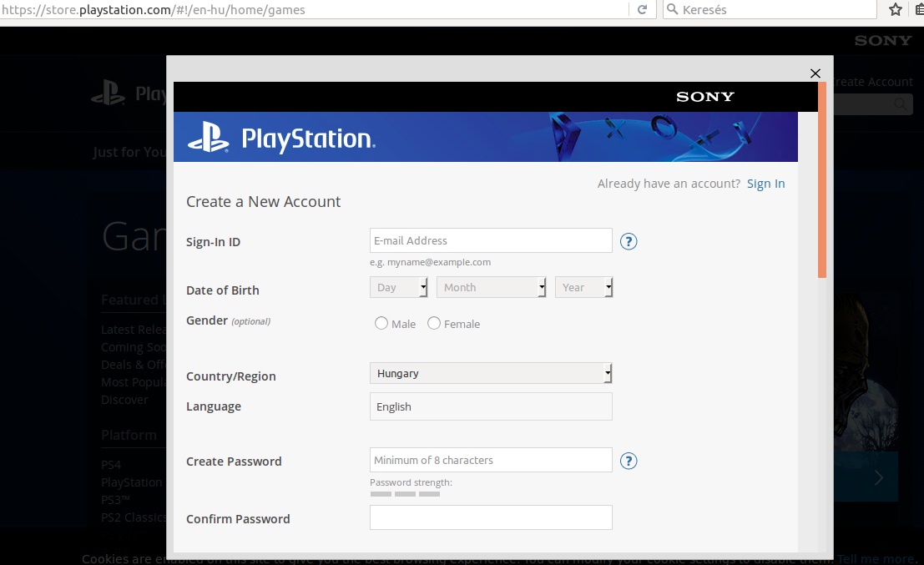The width and height of the screenshot is (924, 565).
Task: Click the password strength indicator bars
Action: pos(405,494)
